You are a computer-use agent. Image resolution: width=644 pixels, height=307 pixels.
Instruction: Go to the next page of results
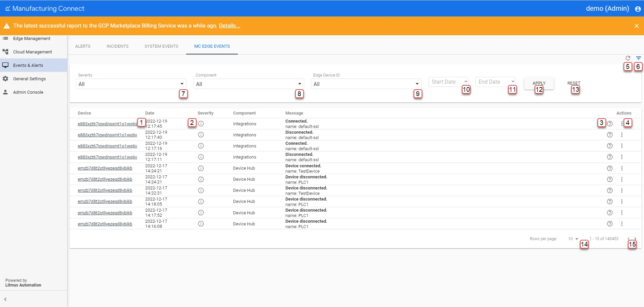point(635,239)
